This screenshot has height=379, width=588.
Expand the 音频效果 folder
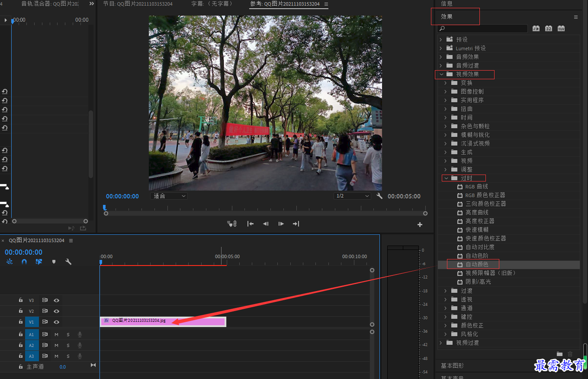tap(441, 57)
